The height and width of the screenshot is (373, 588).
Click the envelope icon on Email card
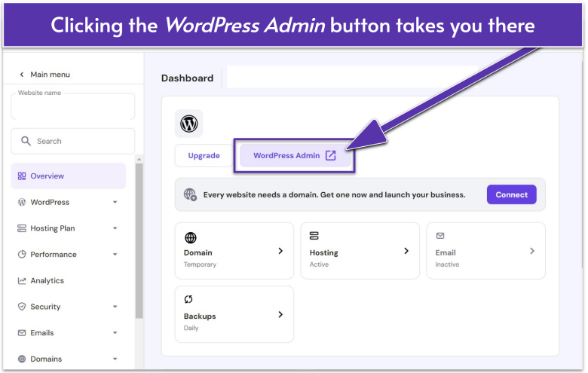[x=440, y=236]
